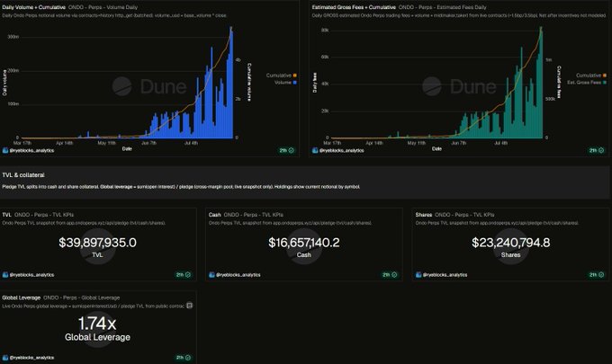
Task: Toggle the orange Cumulative legend in the Daily Volume chart
Action: (x=281, y=75)
